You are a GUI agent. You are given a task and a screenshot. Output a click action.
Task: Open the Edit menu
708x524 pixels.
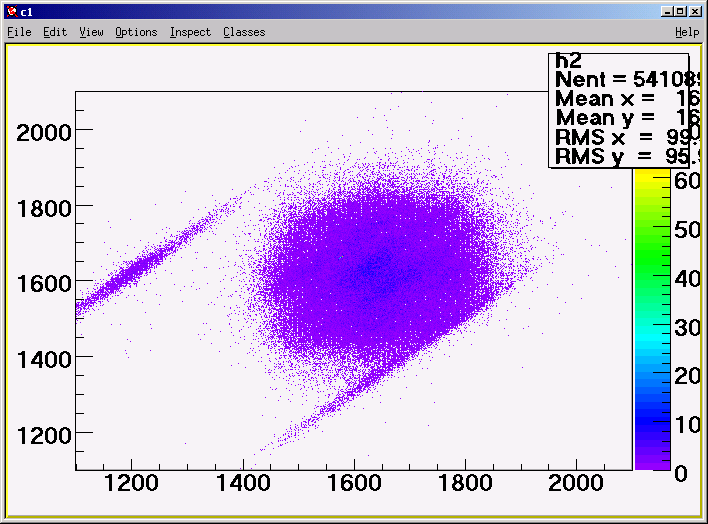(55, 32)
